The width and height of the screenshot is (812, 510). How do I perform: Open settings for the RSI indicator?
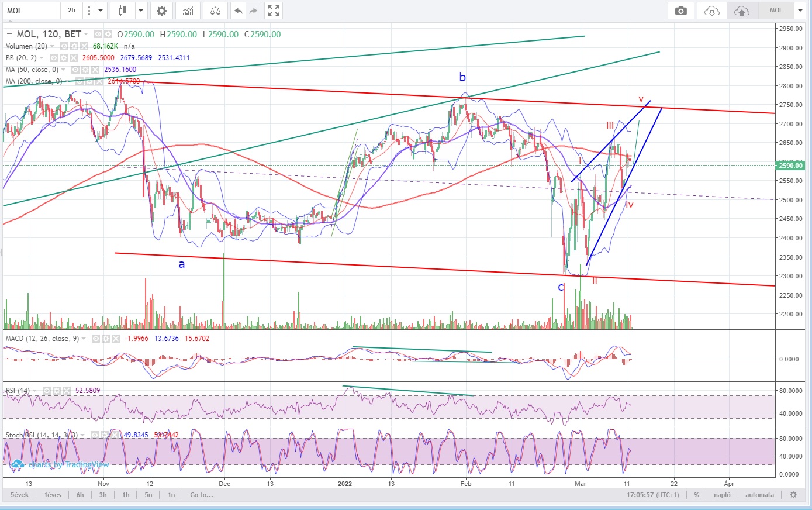(x=57, y=391)
